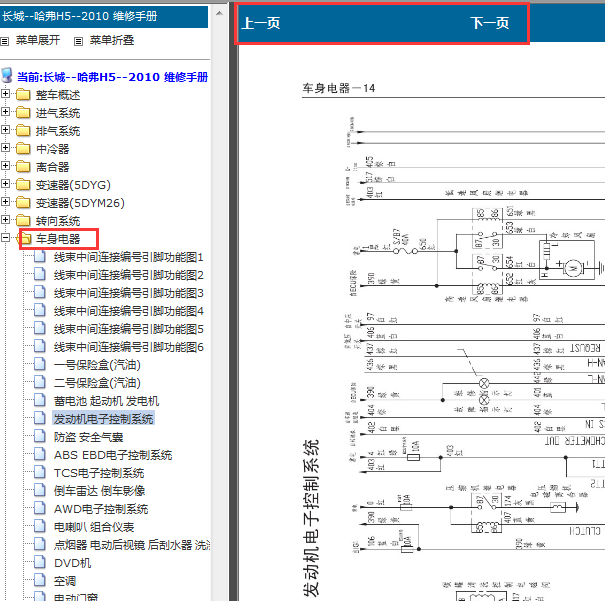Select 整车概述 tree label
The width and height of the screenshot is (605, 601).
(x=58, y=95)
